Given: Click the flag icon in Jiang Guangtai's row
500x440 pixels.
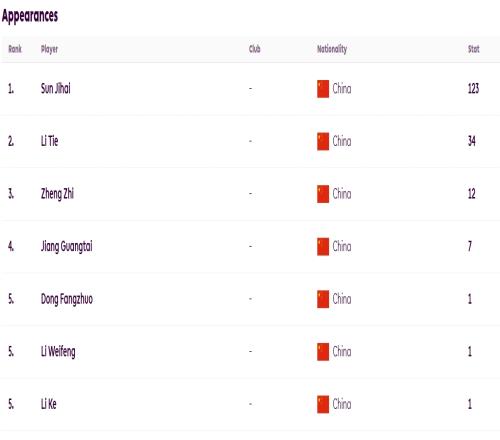Looking at the screenshot, I should click(x=323, y=247).
